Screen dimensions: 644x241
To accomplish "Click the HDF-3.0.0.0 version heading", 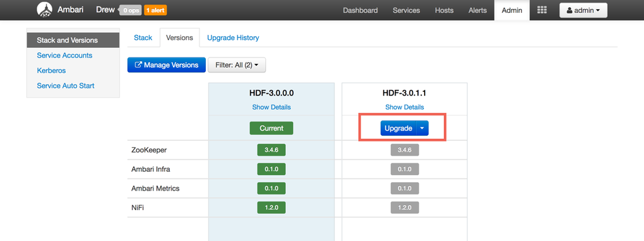I will click(x=272, y=93).
